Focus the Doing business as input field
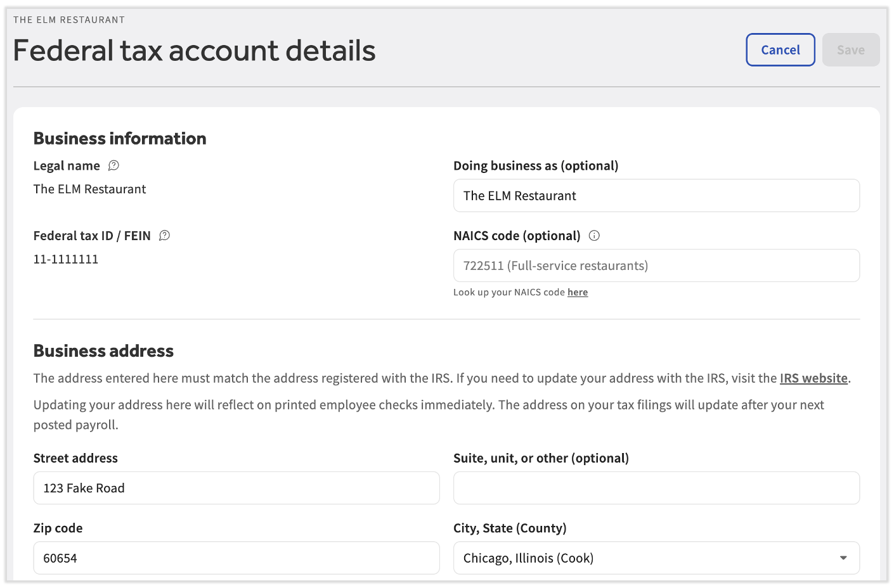This screenshot has width=894, height=588. pyautogui.click(x=656, y=196)
